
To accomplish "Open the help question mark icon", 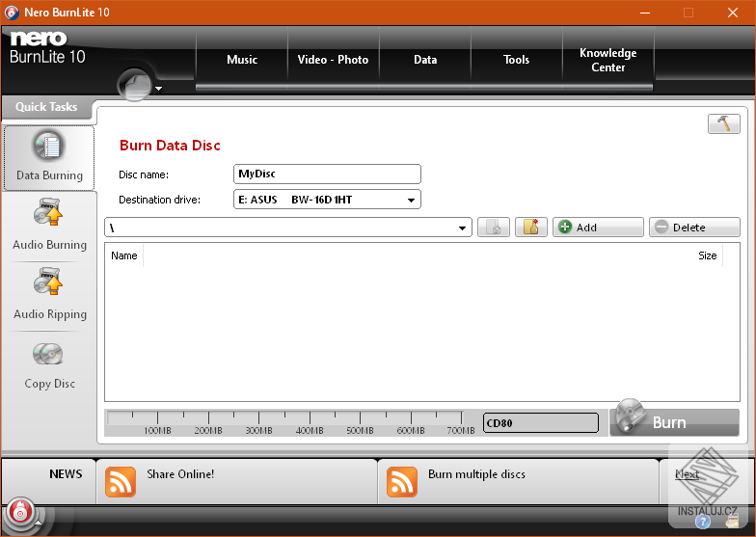I will click(702, 522).
